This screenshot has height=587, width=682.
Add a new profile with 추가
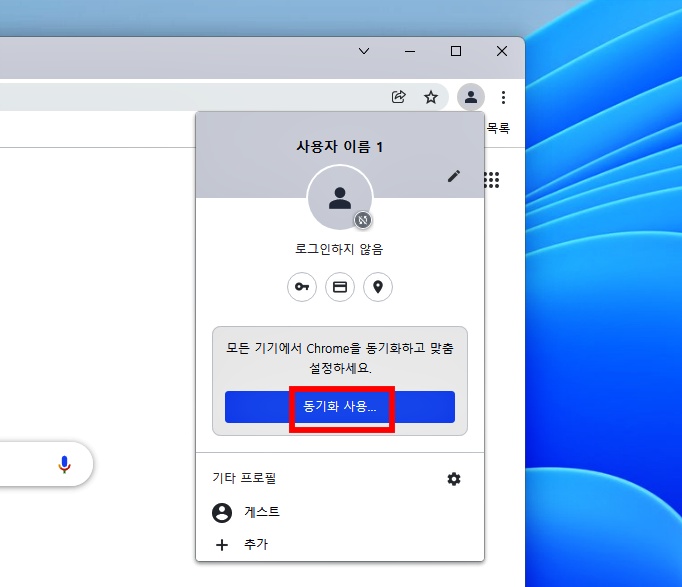tap(340, 544)
